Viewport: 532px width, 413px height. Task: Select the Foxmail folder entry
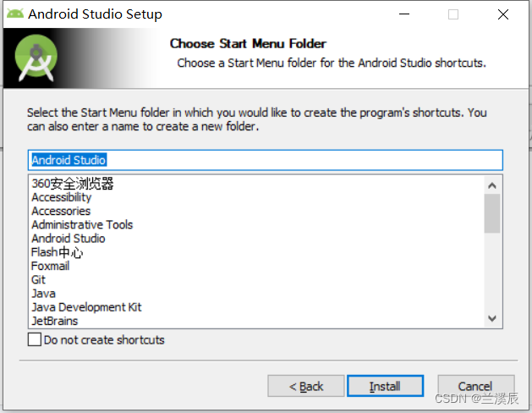point(50,266)
